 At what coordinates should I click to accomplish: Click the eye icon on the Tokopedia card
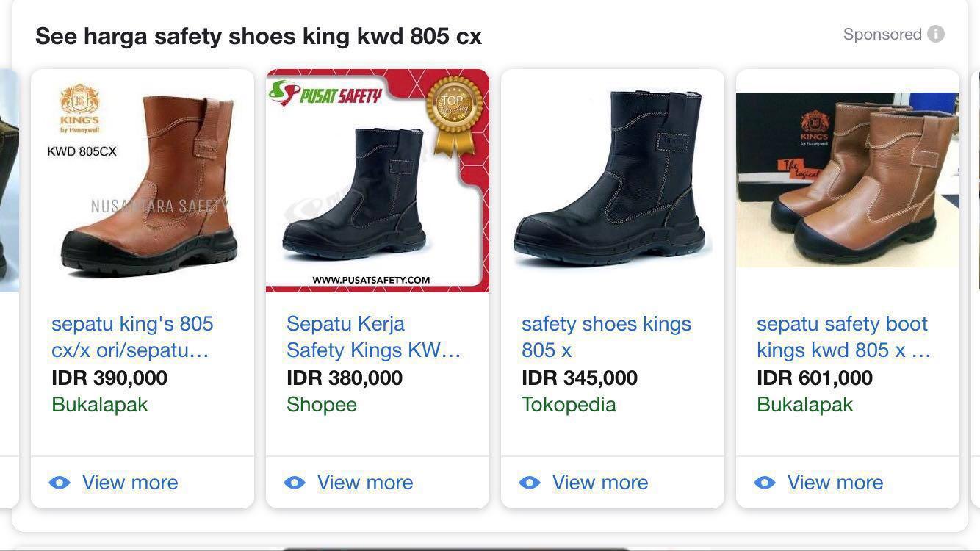tap(528, 482)
